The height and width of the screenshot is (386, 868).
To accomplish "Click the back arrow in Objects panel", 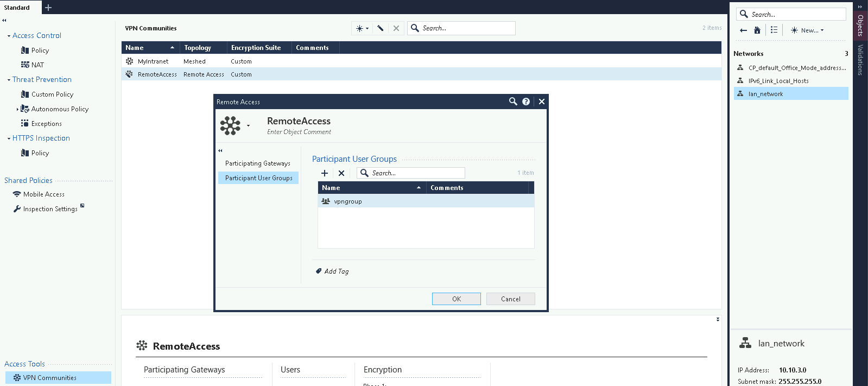I will tap(743, 30).
